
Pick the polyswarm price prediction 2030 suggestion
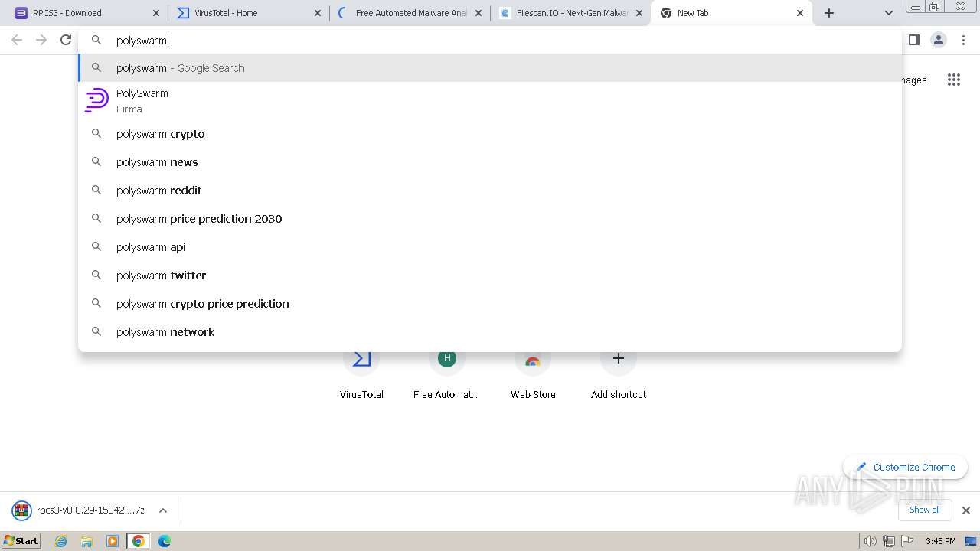490,219
